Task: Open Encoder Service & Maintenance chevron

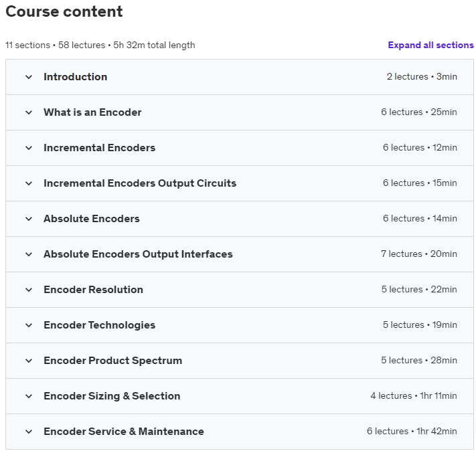Action: pyautogui.click(x=29, y=432)
